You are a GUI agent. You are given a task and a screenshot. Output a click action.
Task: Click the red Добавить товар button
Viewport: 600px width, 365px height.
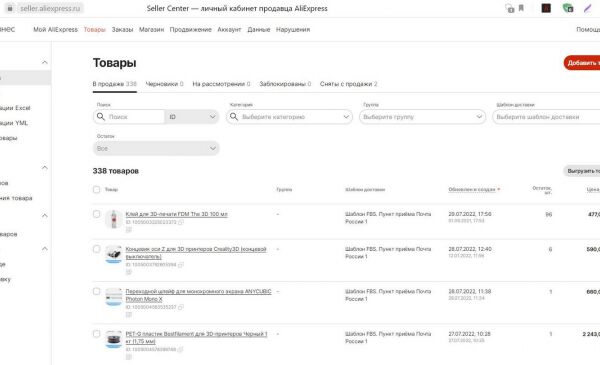coord(582,63)
